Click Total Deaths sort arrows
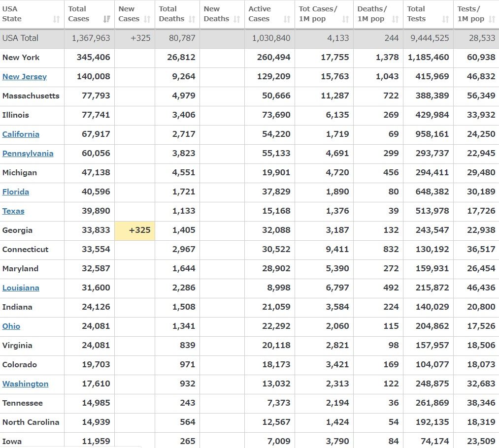This screenshot has height=448, width=499. coord(192,19)
